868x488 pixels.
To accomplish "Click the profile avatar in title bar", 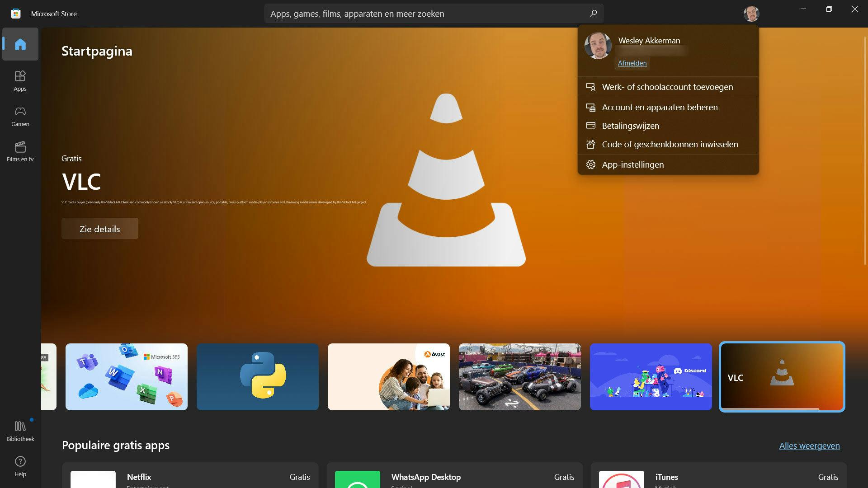I will pyautogui.click(x=751, y=14).
